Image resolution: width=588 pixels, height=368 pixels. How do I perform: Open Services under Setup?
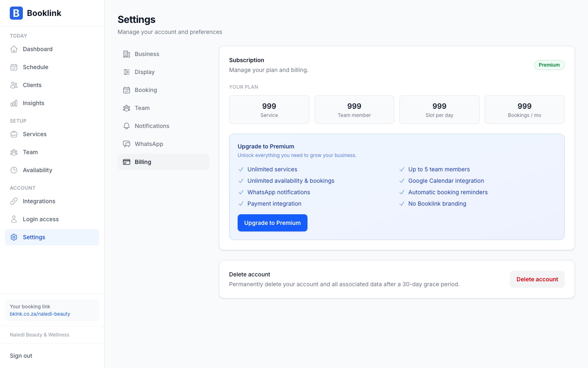pos(52,134)
